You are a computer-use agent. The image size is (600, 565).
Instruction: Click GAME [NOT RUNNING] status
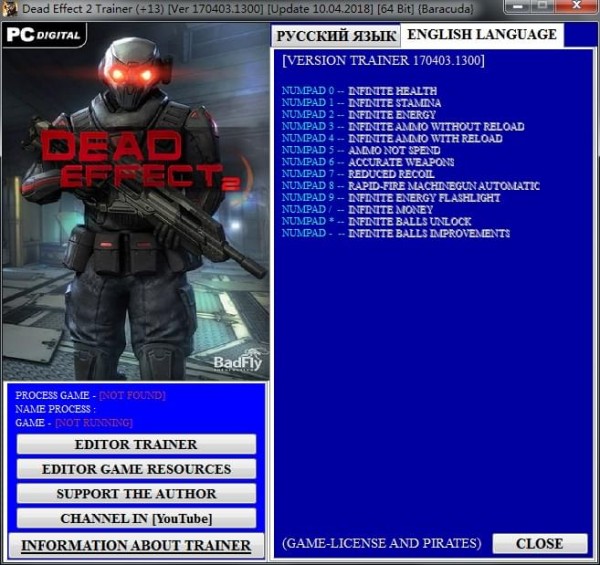coord(74,423)
